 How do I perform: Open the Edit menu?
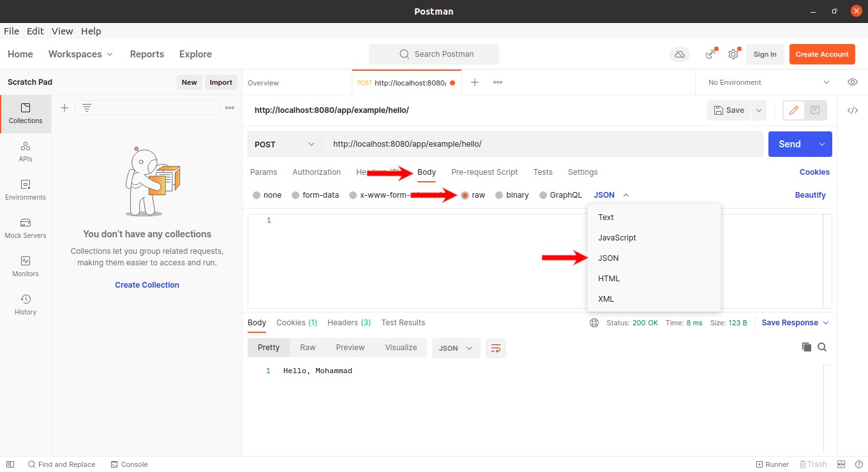coord(35,31)
